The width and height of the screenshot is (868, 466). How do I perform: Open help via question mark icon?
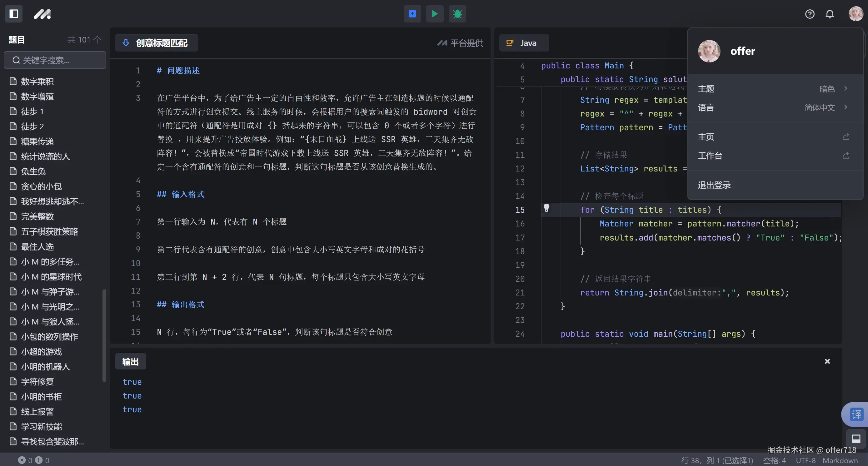click(x=810, y=14)
